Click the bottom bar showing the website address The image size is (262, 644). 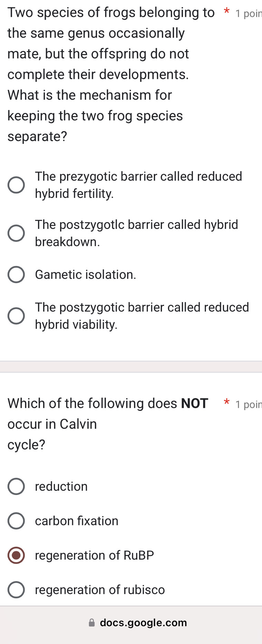[131, 622]
